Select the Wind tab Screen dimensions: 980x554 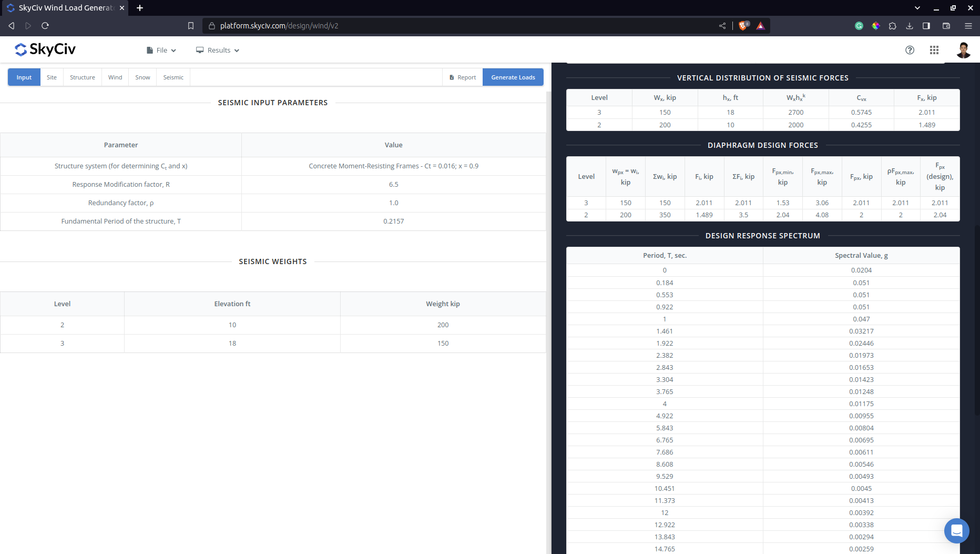point(115,77)
